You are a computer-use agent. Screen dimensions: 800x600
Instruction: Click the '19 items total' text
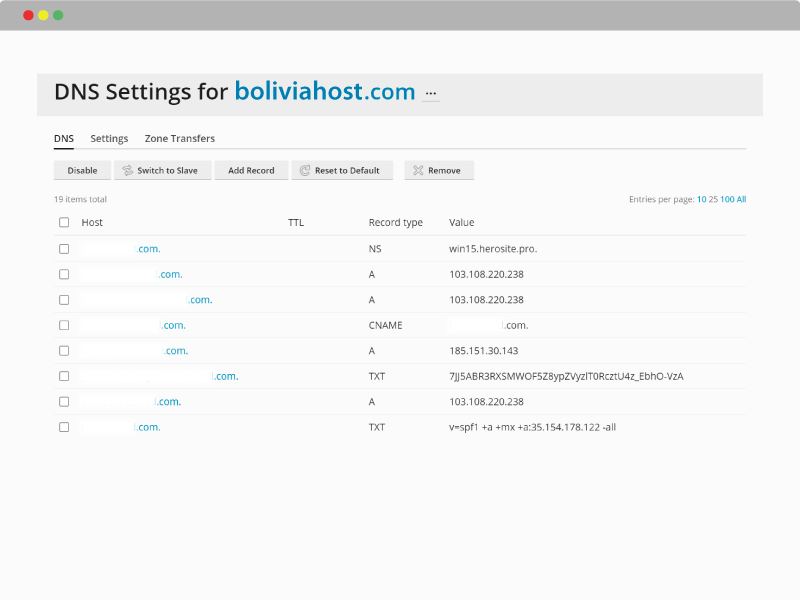[x=81, y=199]
